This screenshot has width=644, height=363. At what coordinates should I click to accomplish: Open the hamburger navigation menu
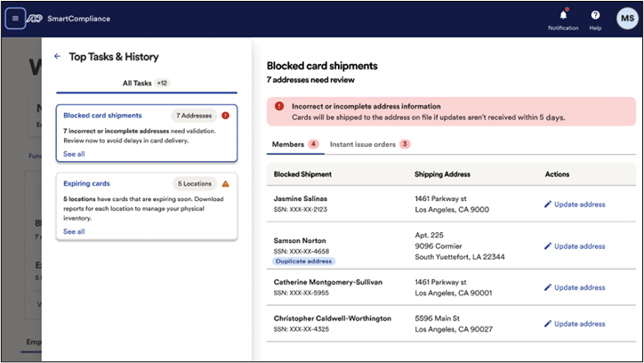pos(15,18)
